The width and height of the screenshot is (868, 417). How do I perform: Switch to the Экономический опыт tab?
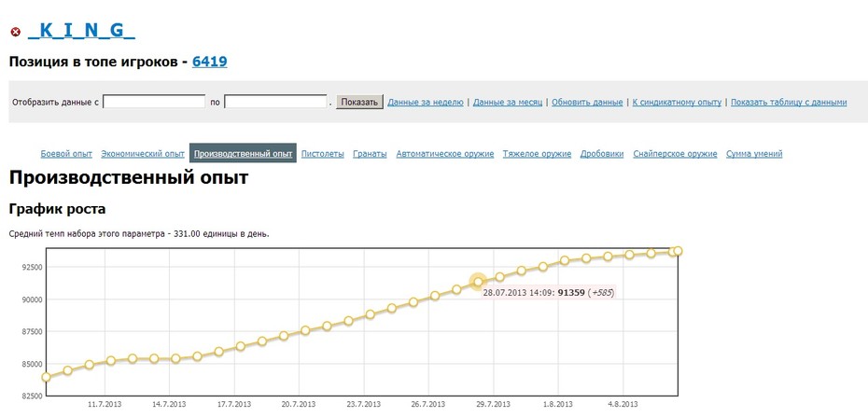pyautogui.click(x=143, y=154)
